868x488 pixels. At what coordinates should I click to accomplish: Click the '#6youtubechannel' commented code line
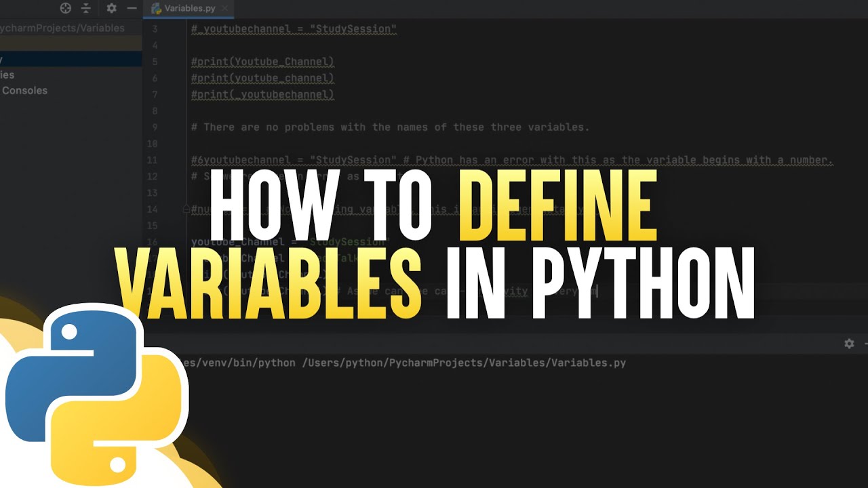(x=512, y=160)
